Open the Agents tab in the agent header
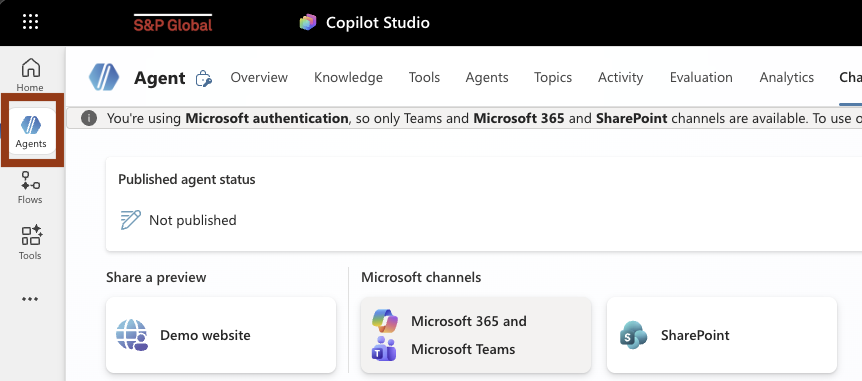The image size is (862, 381). pyautogui.click(x=487, y=78)
